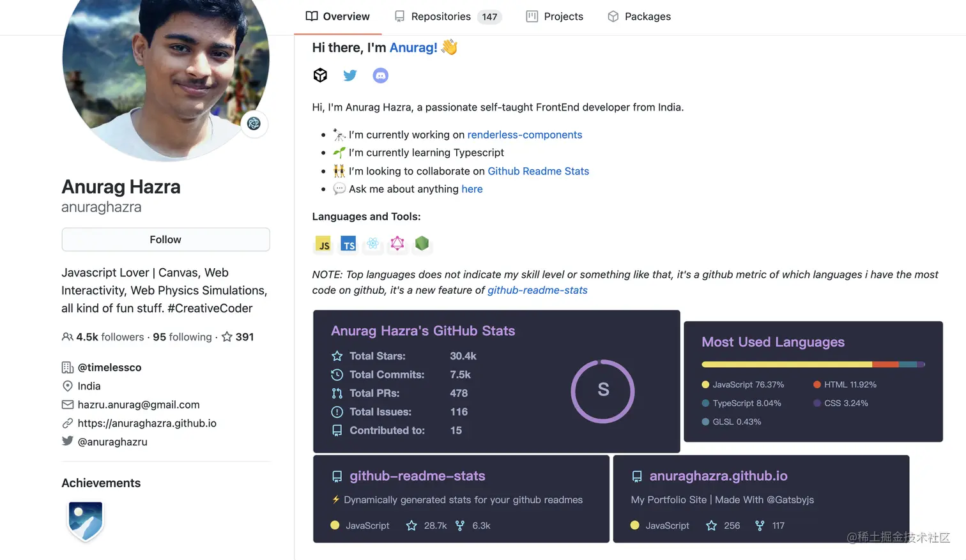Click the hazru.anurag@gmail.com email link

point(139,404)
